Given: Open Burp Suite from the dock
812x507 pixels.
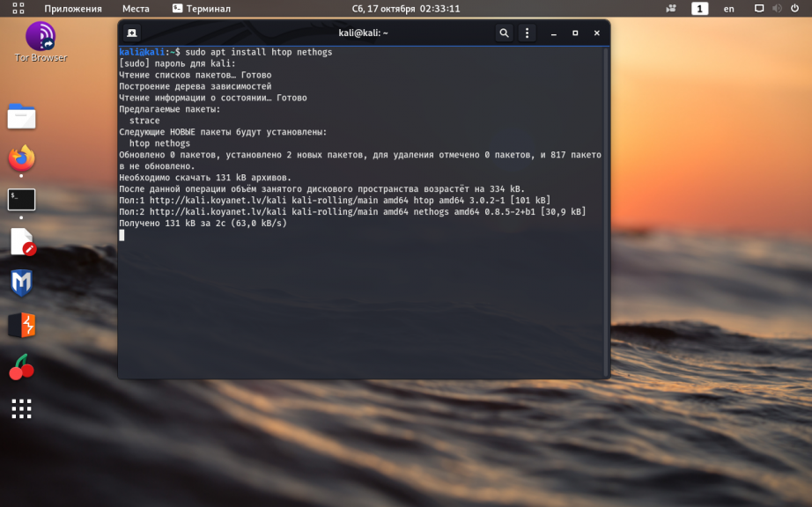Looking at the screenshot, I should coord(21,326).
